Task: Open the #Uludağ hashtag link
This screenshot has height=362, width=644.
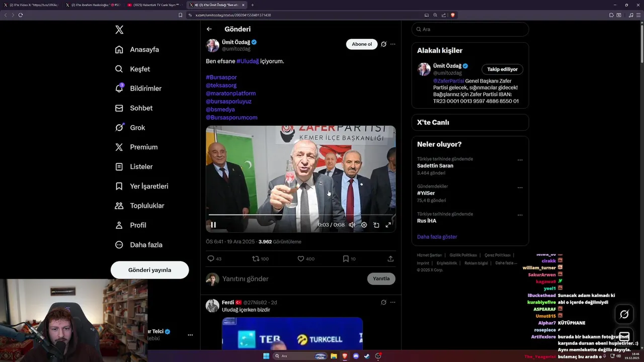Action: (248, 61)
